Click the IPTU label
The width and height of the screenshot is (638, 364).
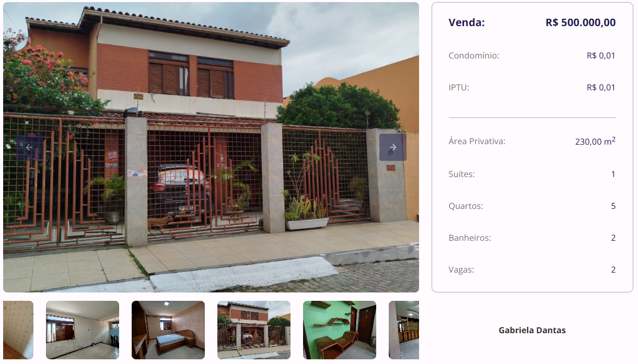tap(459, 87)
